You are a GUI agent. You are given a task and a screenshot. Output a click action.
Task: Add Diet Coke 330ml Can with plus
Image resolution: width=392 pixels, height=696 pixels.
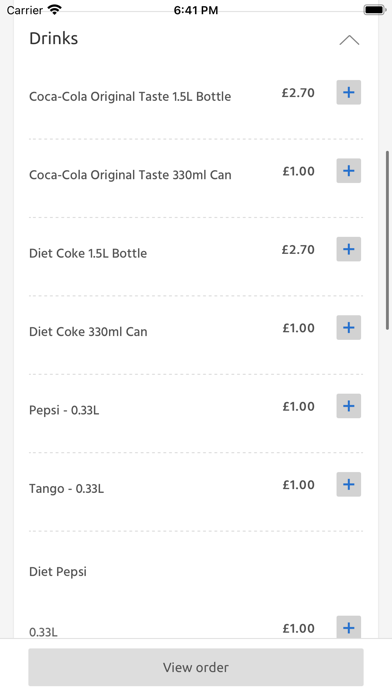point(348,328)
